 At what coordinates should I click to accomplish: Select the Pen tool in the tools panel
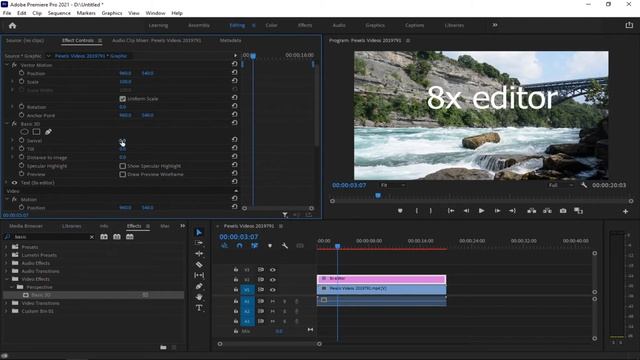point(199,286)
